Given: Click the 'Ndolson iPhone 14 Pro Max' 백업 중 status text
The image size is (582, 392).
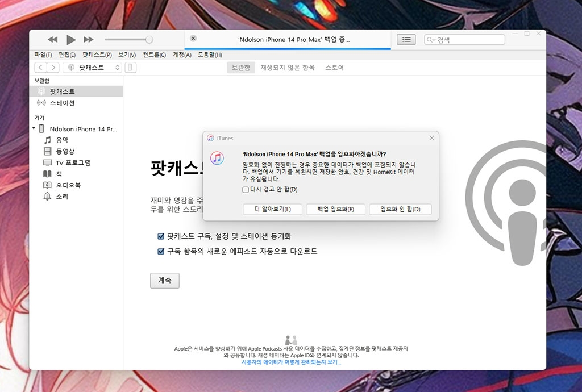Looking at the screenshot, I should point(294,40).
